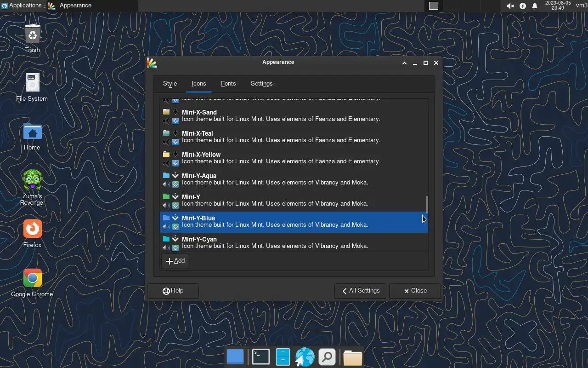Select the Mint-Y-Blue icon theme name
This screenshot has height=368, width=588.
198,218
